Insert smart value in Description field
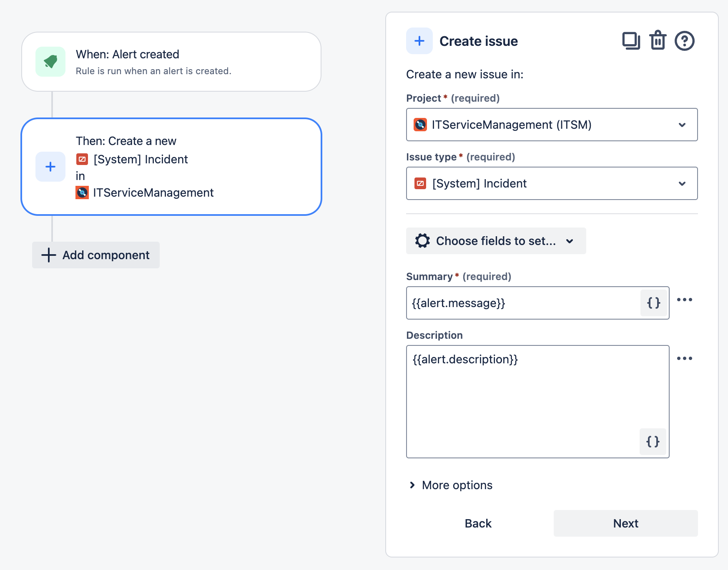The width and height of the screenshot is (728, 570). pyautogui.click(x=653, y=441)
